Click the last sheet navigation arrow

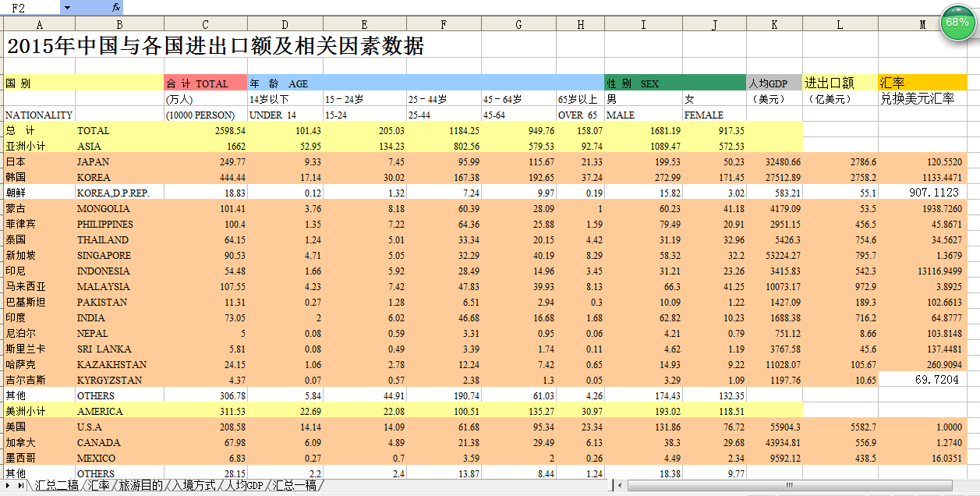click(x=21, y=485)
